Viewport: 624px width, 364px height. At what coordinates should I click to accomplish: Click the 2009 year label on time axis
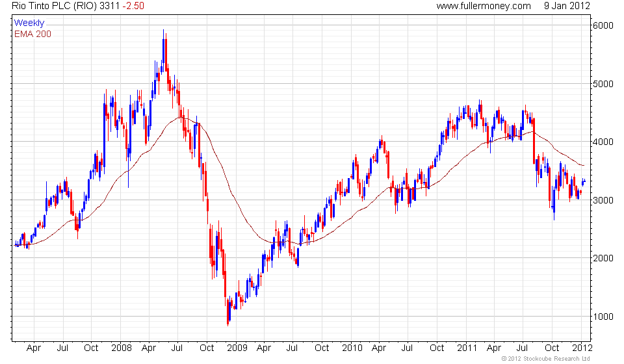237,348
